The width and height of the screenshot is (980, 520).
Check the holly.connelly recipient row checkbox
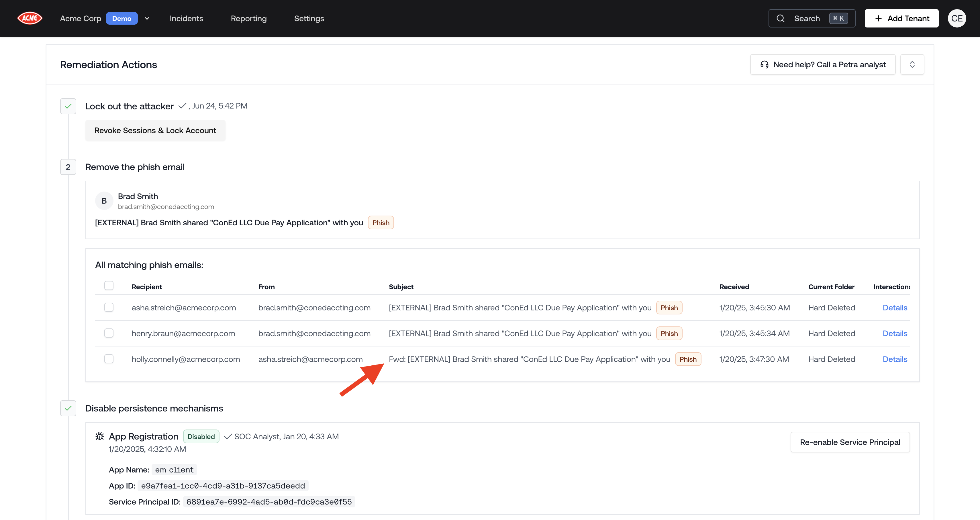[x=109, y=359]
